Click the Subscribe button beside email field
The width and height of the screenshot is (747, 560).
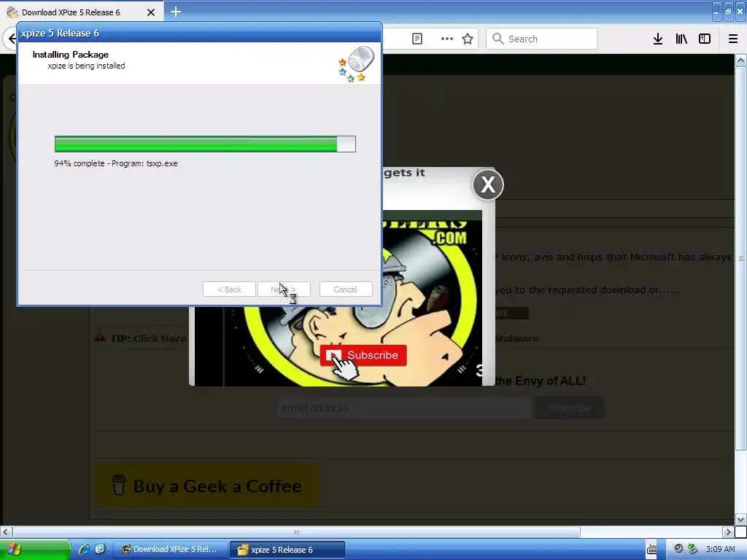(570, 408)
